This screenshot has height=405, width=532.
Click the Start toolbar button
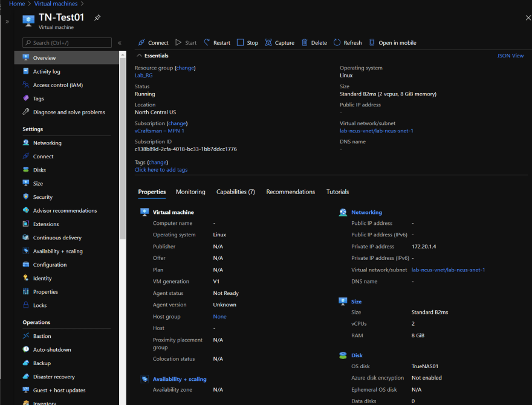186,43
